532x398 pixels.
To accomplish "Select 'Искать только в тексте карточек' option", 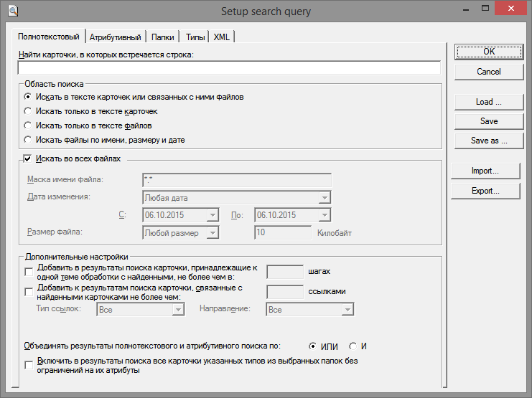I will coord(28,111).
